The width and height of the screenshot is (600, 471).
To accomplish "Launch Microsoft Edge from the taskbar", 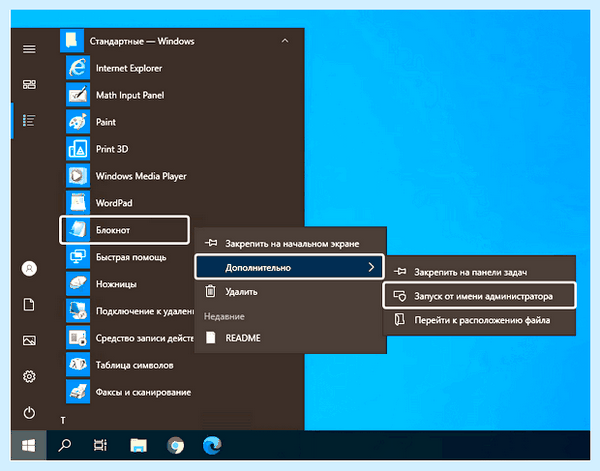I will click(x=212, y=445).
